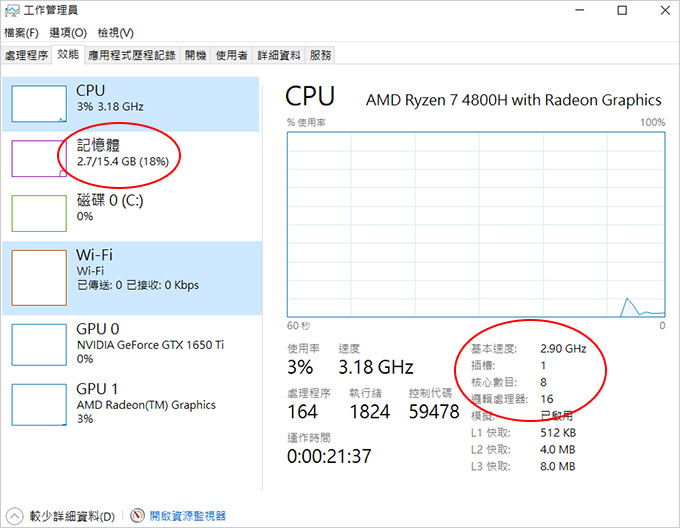Click the 邏輯處理器 value 16
The height and width of the screenshot is (528, 680).
coord(547,399)
